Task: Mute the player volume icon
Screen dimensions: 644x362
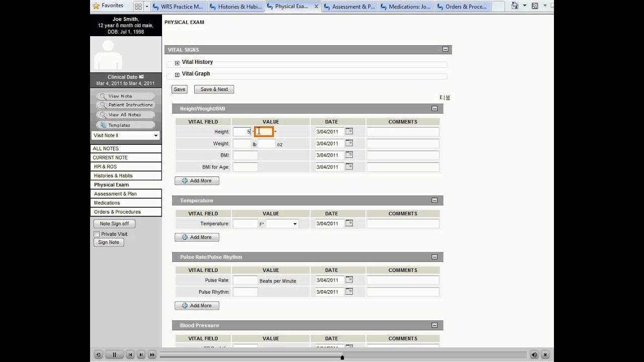Action: pos(534,355)
